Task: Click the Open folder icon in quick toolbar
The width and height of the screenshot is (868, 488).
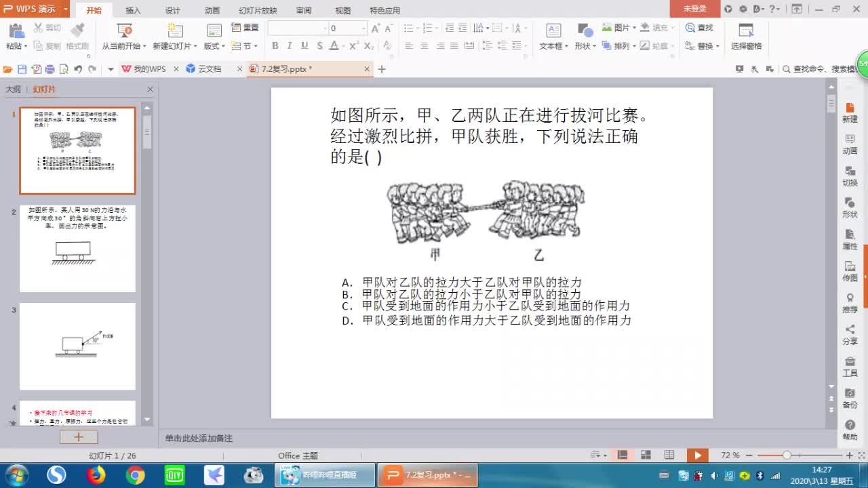Action: pos(8,69)
